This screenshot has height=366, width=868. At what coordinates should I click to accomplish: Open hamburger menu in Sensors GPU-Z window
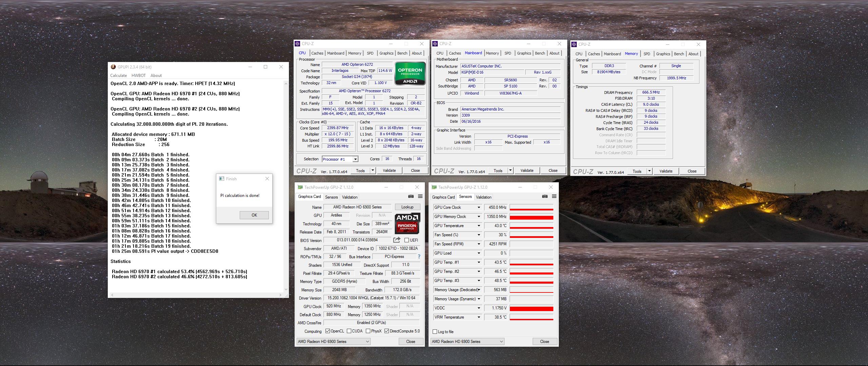[x=554, y=197]
